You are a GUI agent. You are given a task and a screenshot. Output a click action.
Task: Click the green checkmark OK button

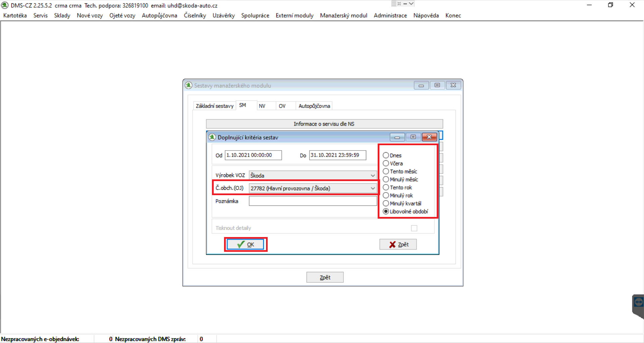click(x=246, y=244)
